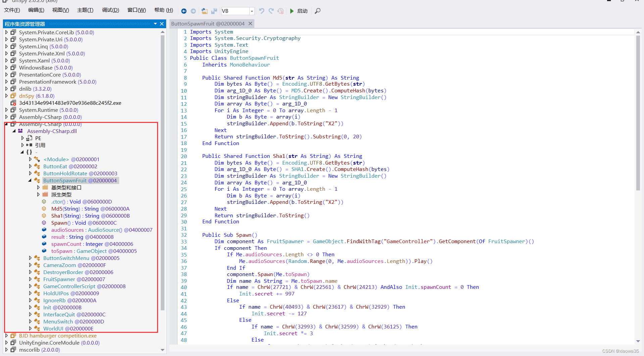Viewport: 644px width, 356px height.
Task: Click the search magnifier icon in toolbar
Action: [317, 11]
